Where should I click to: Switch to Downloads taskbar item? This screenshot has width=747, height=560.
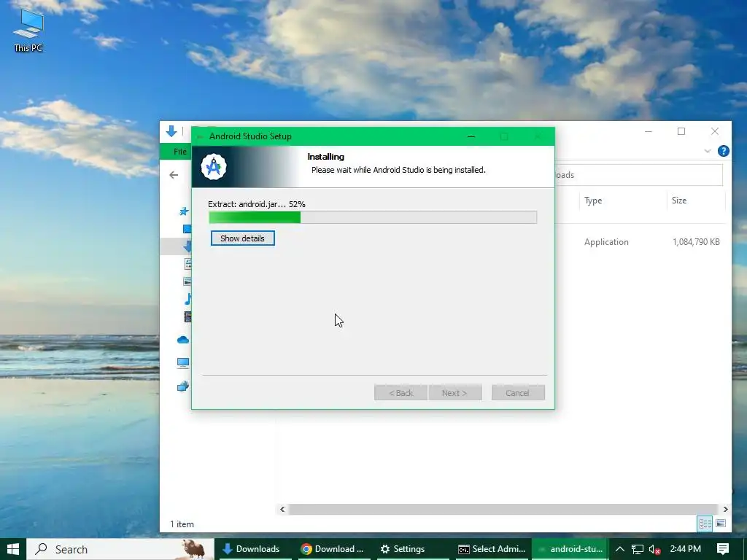(252, 549)
